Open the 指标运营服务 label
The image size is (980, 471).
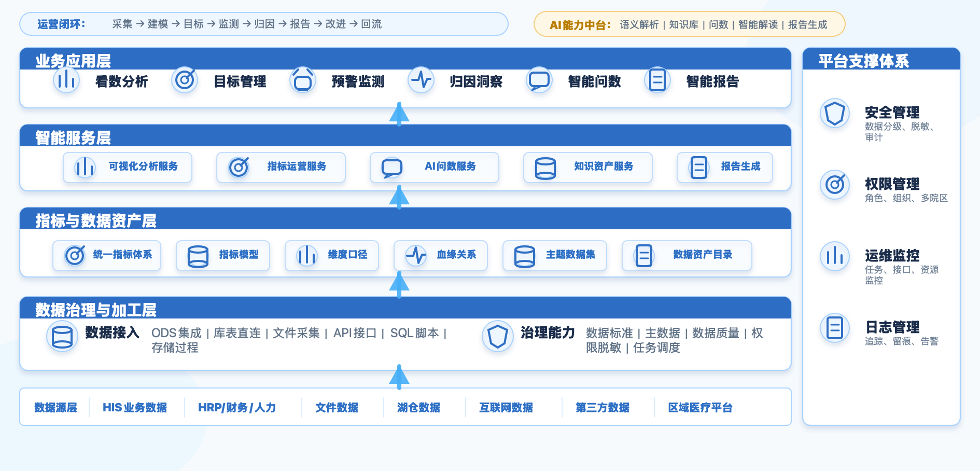(x=297, y=166)
